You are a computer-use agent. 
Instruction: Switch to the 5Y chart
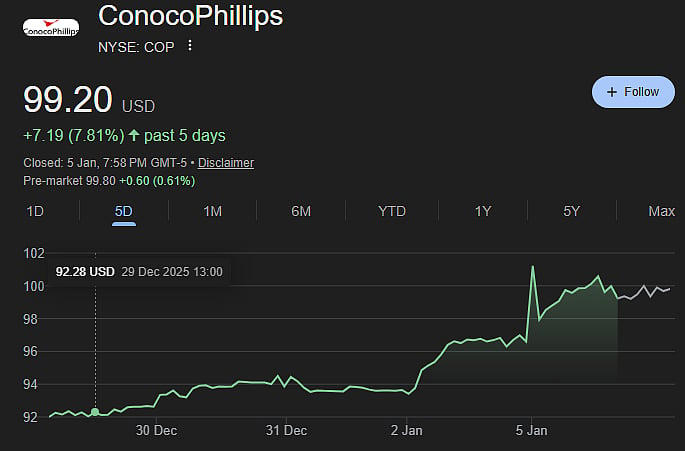(x=571, y=211)
